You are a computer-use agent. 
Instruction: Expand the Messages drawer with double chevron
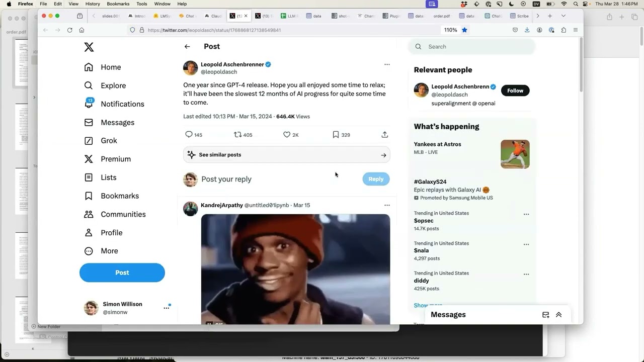point(558,315)
